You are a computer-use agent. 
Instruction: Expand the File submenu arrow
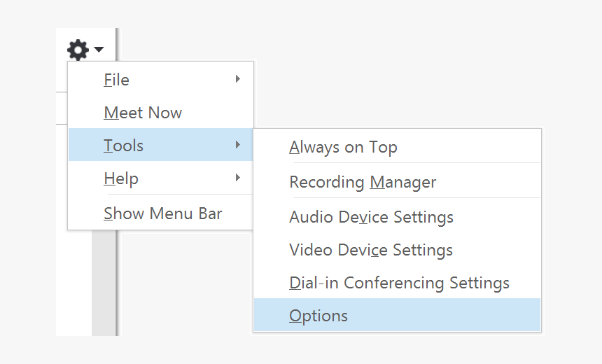(238, 79)
